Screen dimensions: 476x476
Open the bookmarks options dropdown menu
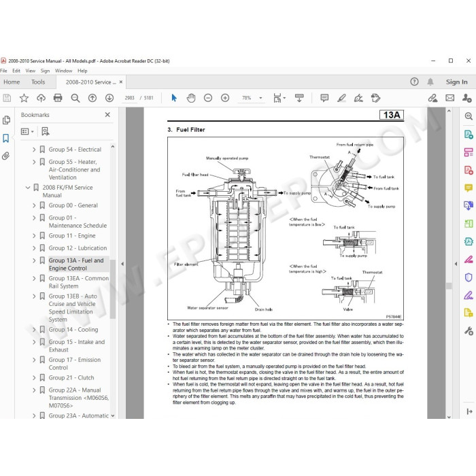click(x=27, y=131)
